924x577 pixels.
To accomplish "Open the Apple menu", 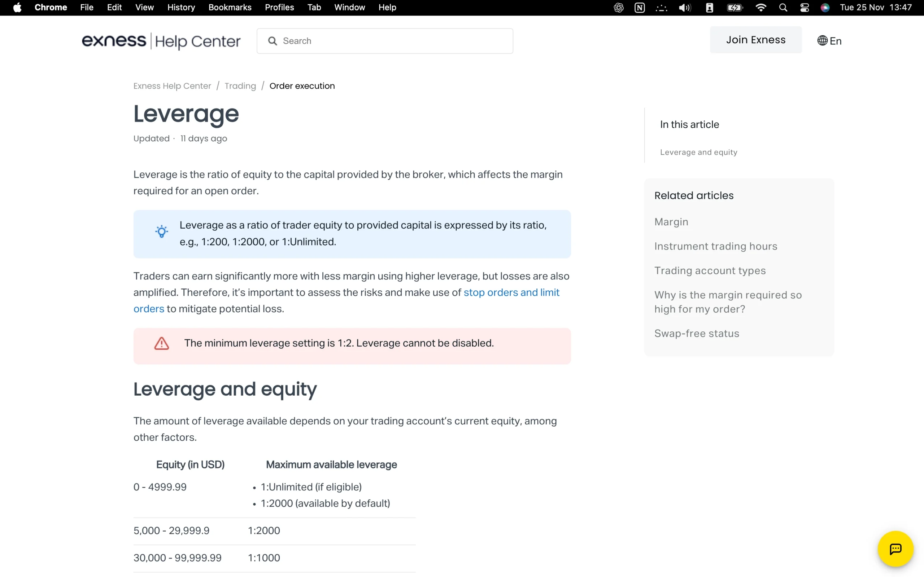I will pyautogui.click(x=17, y=8).
